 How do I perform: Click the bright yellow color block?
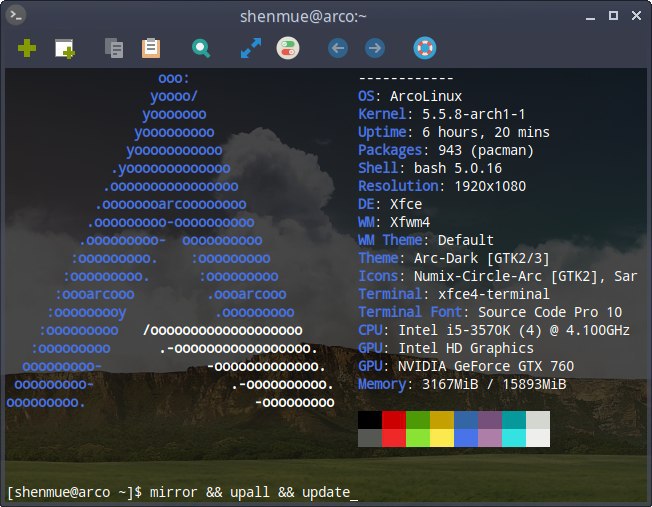(442, 438)
